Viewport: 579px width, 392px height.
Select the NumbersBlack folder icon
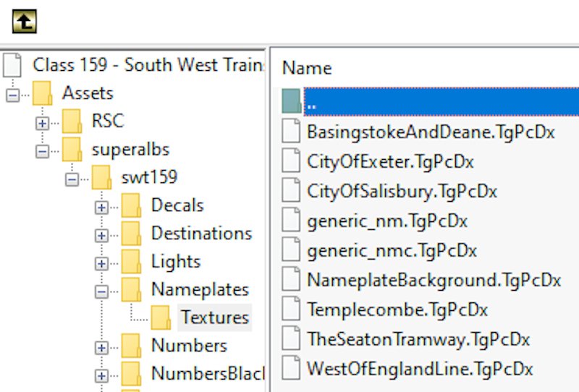pos(131,373)
